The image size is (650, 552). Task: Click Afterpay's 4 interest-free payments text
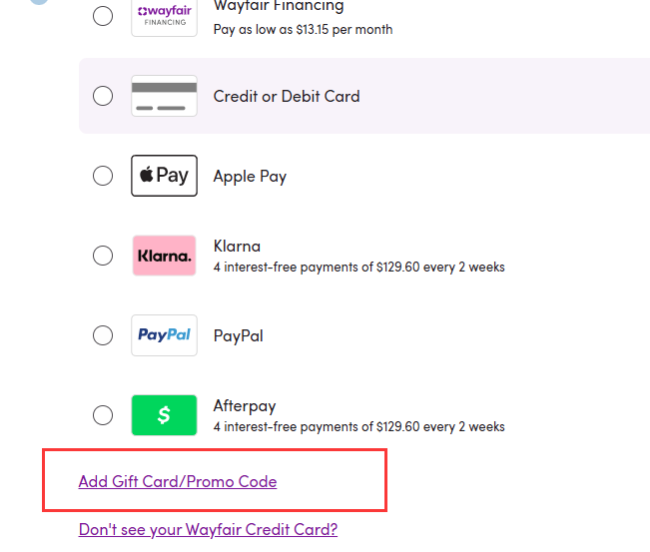pyautogui.click(x=359, y=427)
